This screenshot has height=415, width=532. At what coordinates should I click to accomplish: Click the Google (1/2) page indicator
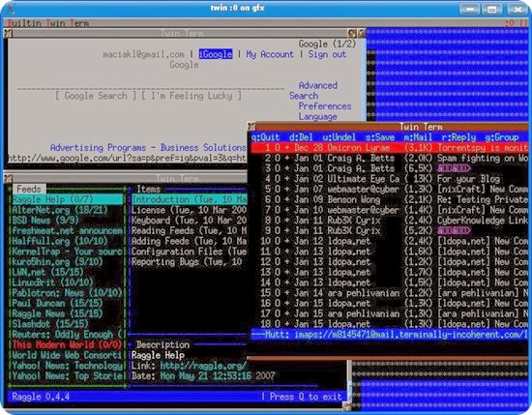(327, 44)
